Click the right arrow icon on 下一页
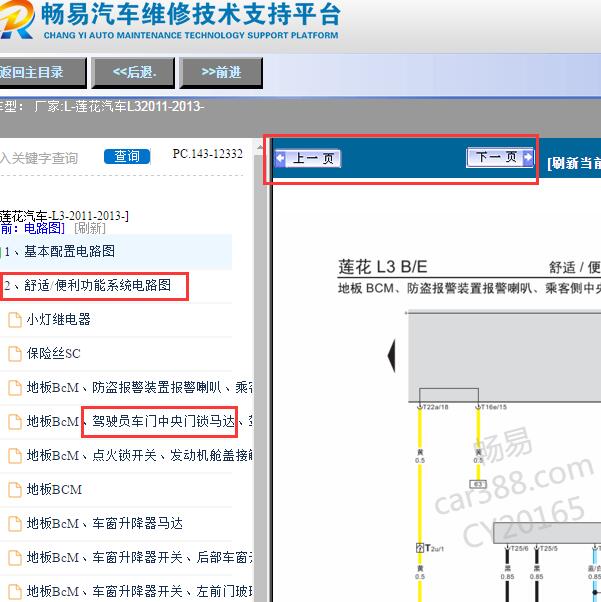The height and width of the screenshot is (602, 601). click(528, 157)
